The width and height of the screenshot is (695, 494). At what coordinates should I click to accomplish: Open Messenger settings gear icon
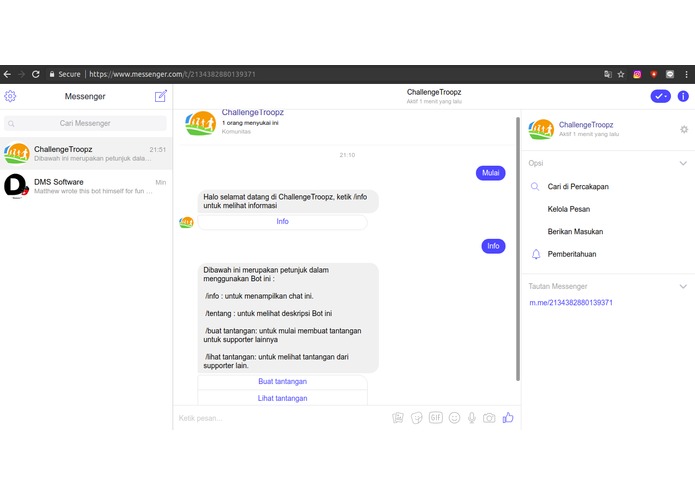(x=10, y=96)
